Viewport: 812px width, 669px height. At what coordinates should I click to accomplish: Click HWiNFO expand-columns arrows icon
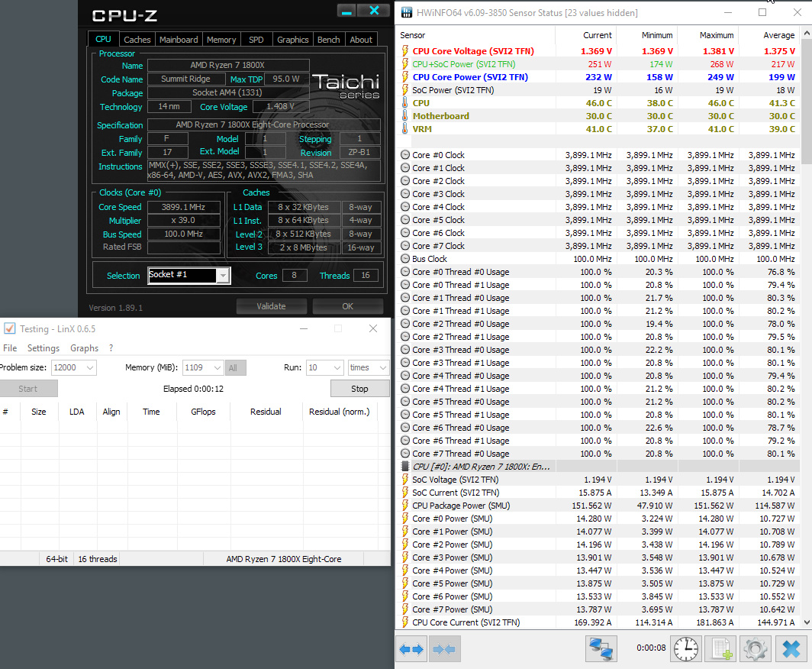coord(411,649)
